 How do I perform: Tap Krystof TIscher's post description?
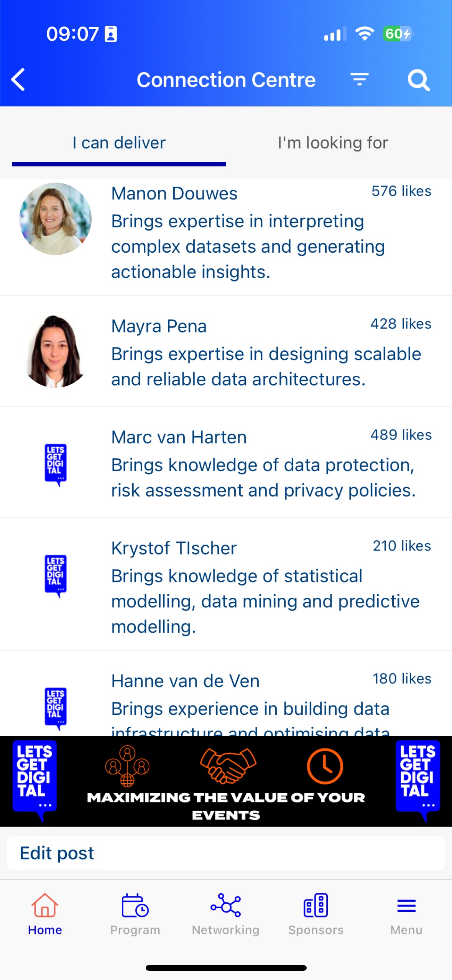coord(265,601)
